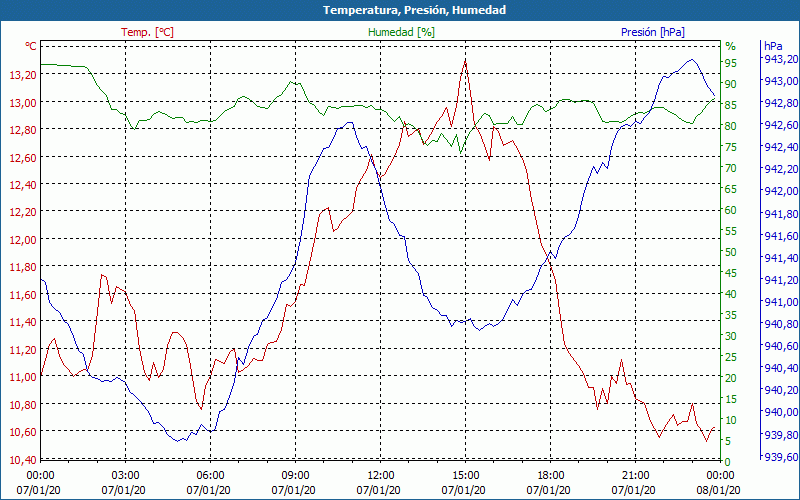The width and height of the screenshot is (800, 500).
Task: Click time axis label "03:00"
Action: (126, 476)
